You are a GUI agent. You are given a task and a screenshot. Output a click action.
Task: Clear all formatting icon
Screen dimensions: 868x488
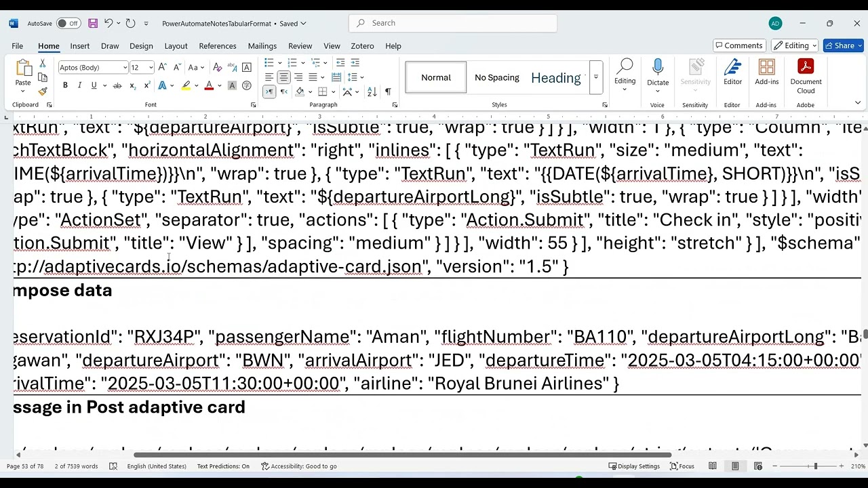click(x=218, y=67)
